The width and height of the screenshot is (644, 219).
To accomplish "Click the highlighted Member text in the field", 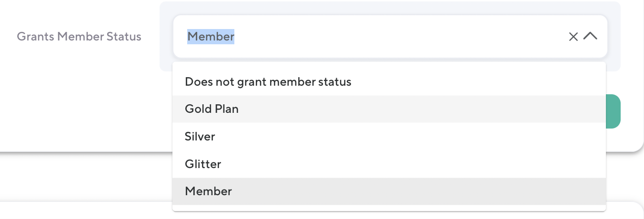I will pos(211,37).
